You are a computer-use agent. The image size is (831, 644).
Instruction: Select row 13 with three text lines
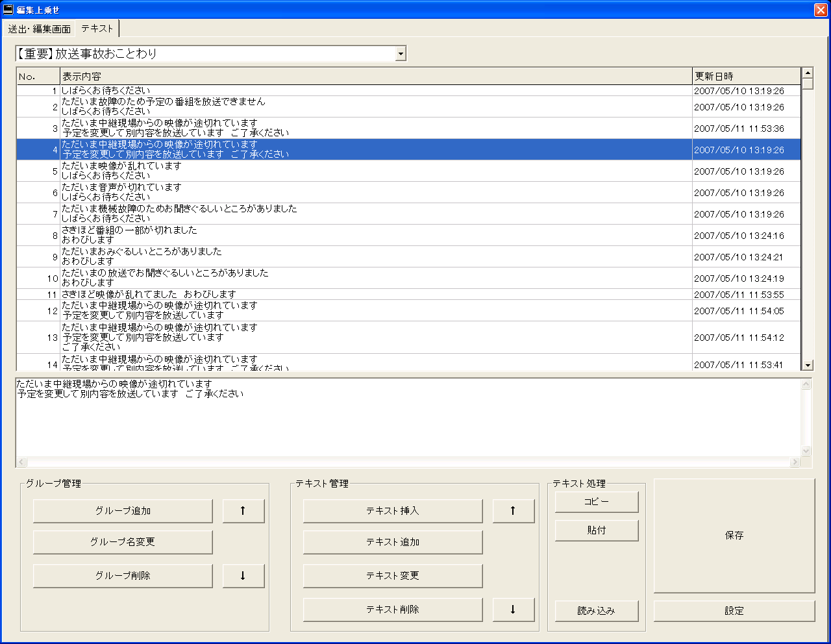coord(408,338)
